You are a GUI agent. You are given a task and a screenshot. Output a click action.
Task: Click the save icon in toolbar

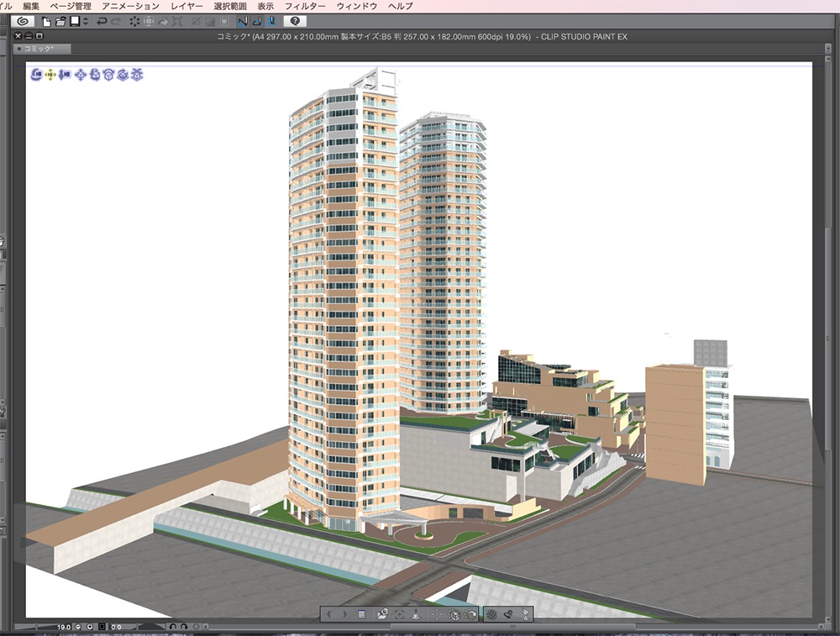click(x=75, y=21)
